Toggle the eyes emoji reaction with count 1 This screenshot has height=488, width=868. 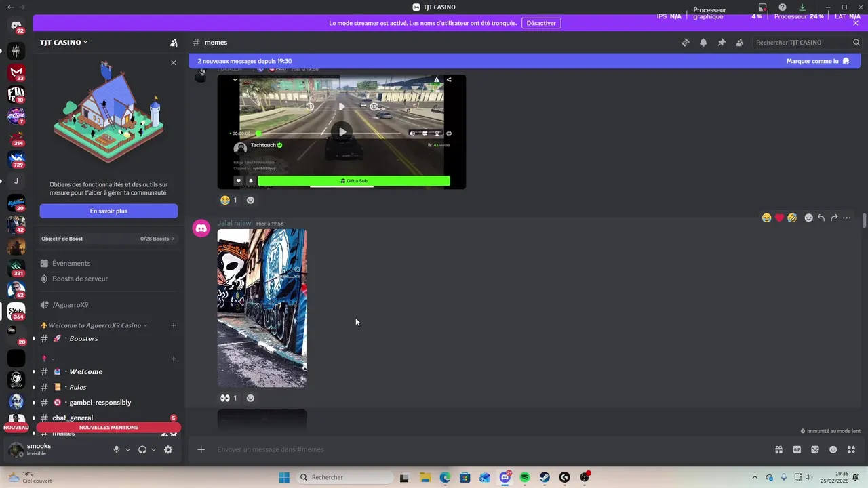click(229, 398)
